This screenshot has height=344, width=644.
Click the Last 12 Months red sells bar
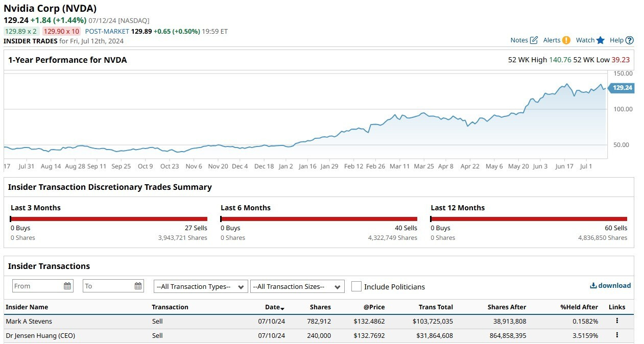529,219
